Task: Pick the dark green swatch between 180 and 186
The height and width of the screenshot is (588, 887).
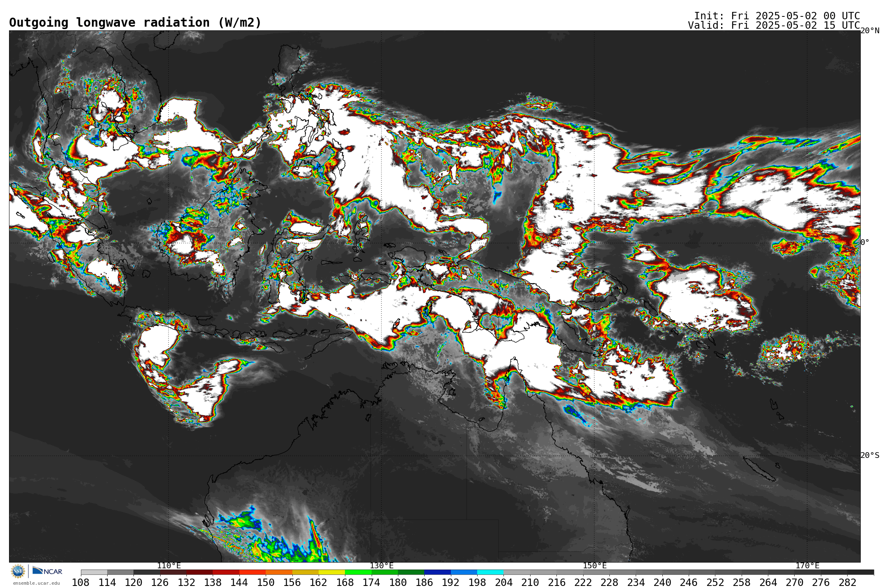Action: pyautogui.click(x=411, y=572)
